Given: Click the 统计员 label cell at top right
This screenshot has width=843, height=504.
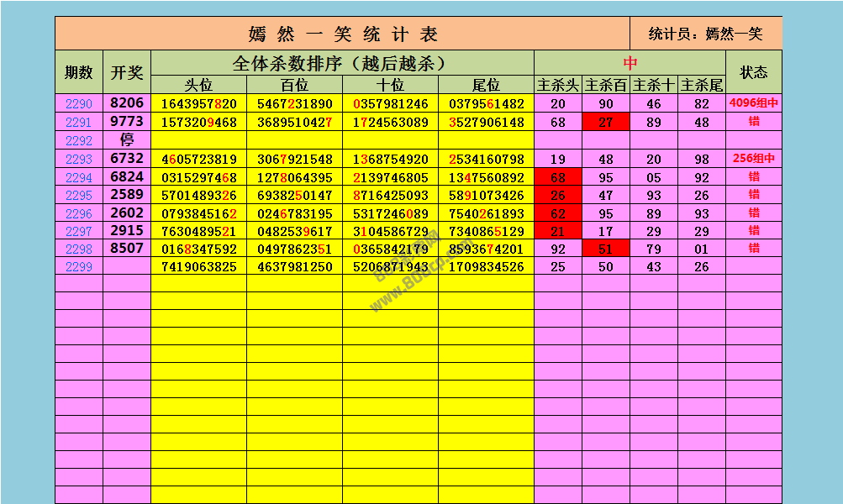Looking at the screenshot, I should click(706, 34).
